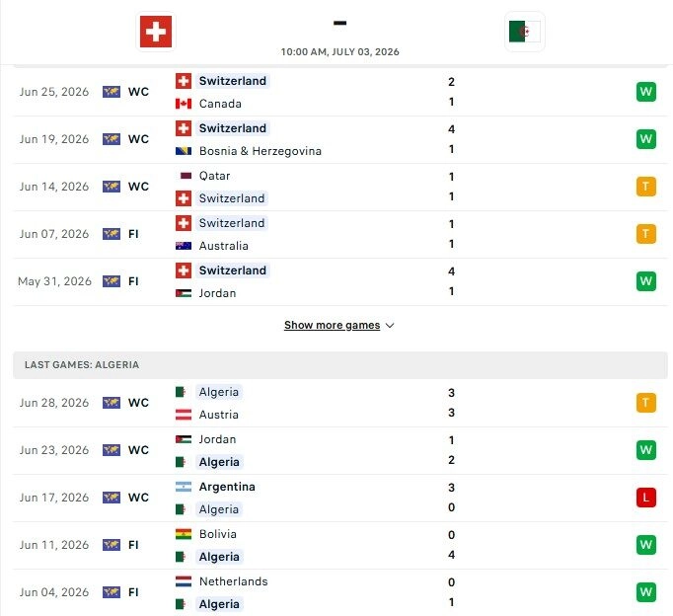Click the orange T badge for Qatar match

[646, 187]
